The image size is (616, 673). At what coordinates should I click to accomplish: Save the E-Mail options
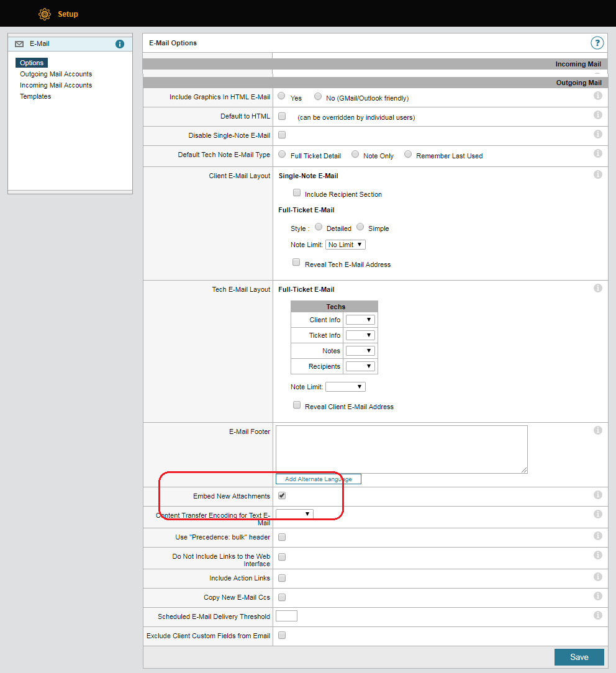click(x=579, y=657)
